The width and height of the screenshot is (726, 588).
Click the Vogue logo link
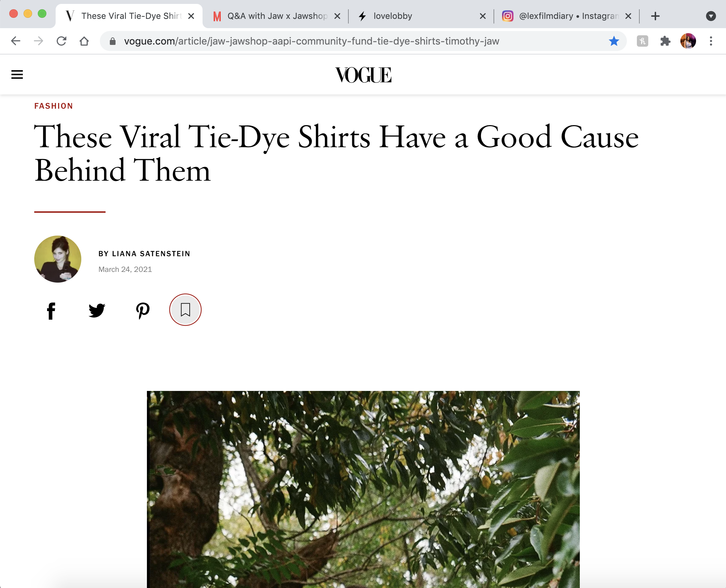(363, 75)
